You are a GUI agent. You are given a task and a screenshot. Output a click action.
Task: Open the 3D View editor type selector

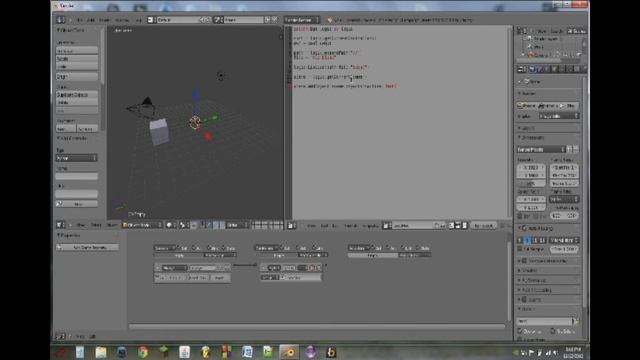coord(60,225)
